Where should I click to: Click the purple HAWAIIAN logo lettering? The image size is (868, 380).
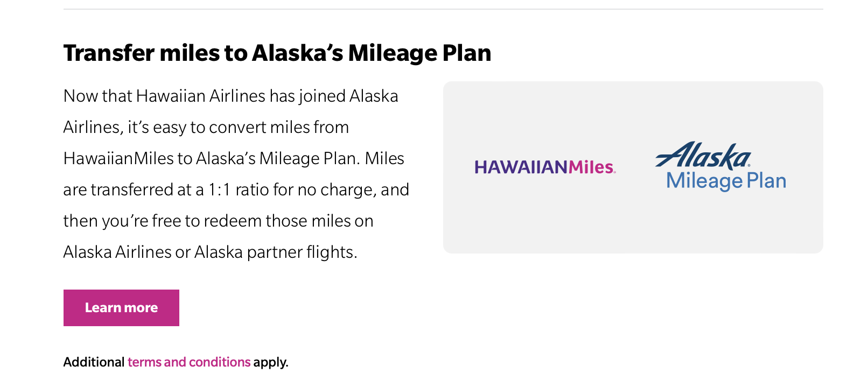521,167
